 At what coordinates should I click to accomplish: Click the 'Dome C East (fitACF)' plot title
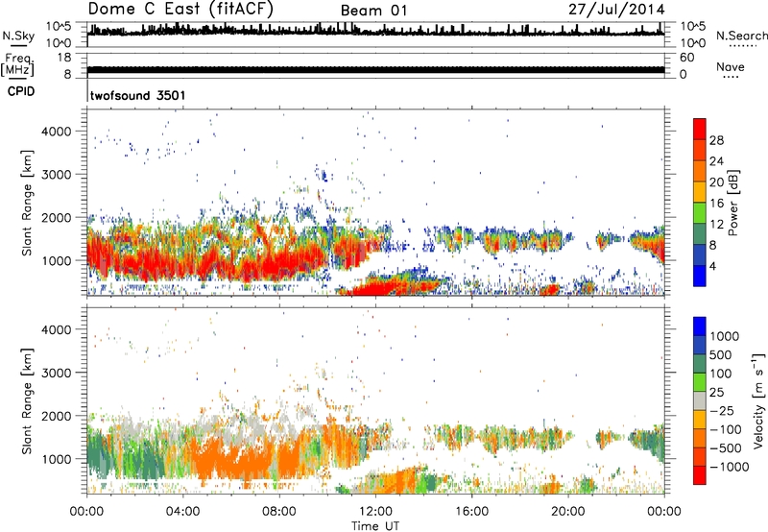180,9
